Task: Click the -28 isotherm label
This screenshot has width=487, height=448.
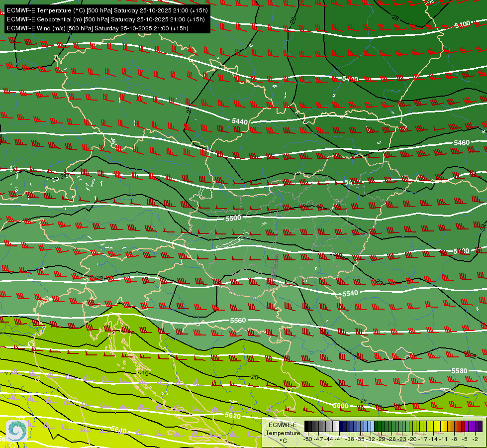Action: pos(395,18)
